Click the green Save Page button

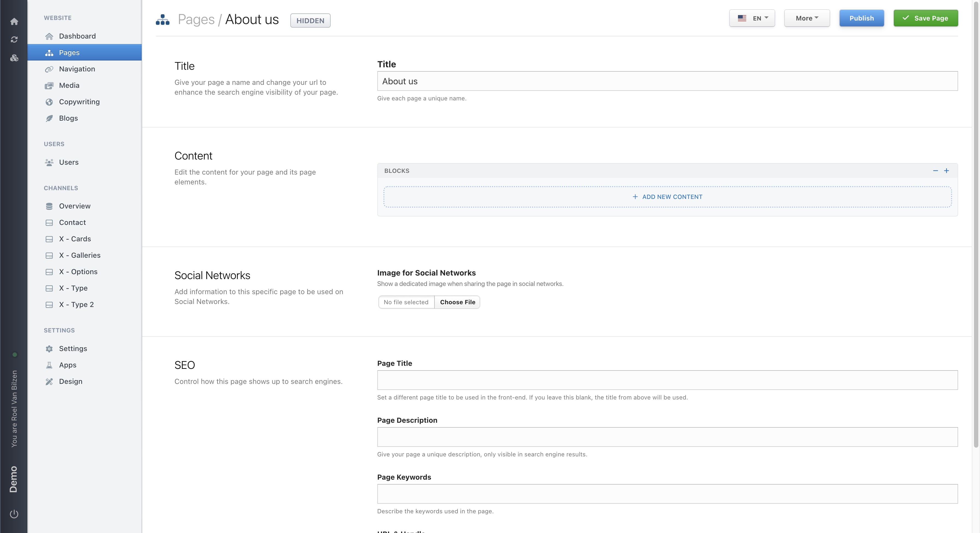926,18
